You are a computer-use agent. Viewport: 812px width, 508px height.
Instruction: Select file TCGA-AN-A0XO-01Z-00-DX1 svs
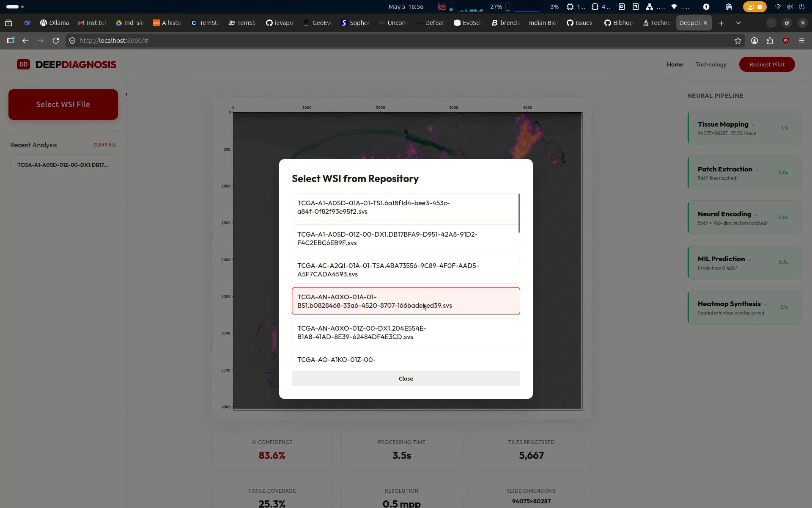tap(406, 332)
